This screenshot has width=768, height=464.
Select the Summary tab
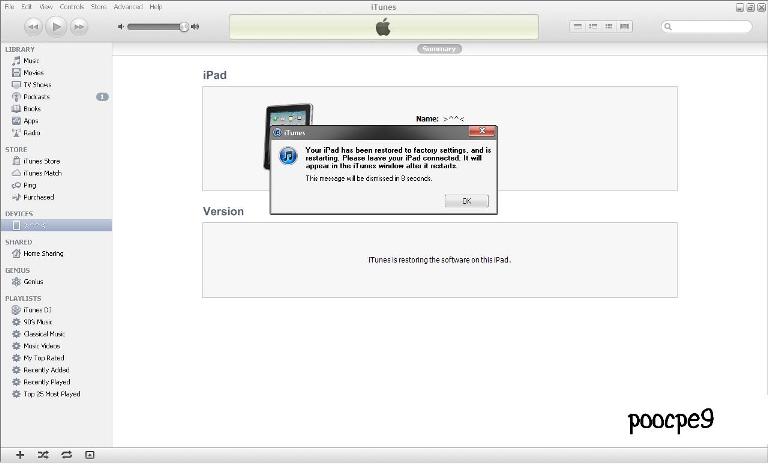click(x=439, y=49)
